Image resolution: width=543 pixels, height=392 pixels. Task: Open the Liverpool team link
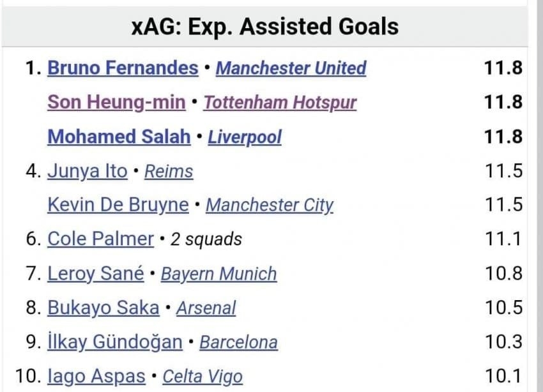pyautogui.click(x=245, y=137)
